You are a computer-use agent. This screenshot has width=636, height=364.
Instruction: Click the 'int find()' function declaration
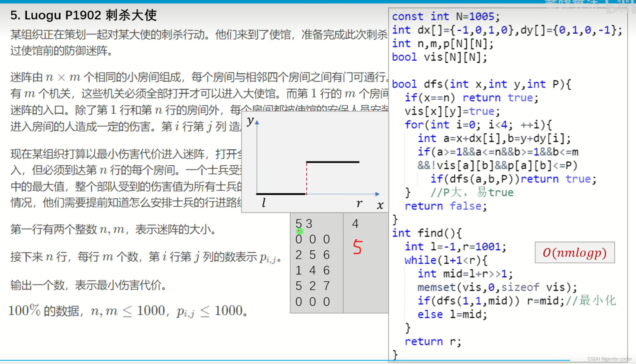(427, 233)
